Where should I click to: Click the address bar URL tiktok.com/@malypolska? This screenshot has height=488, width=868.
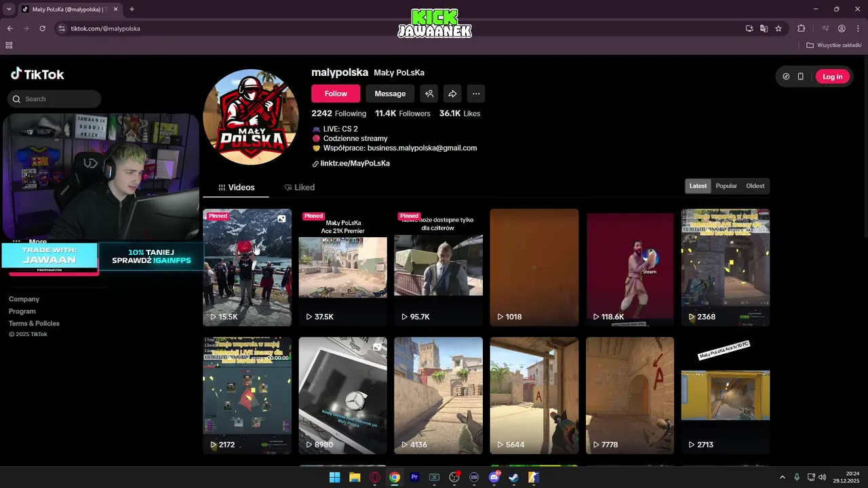[x=105, y=28]
